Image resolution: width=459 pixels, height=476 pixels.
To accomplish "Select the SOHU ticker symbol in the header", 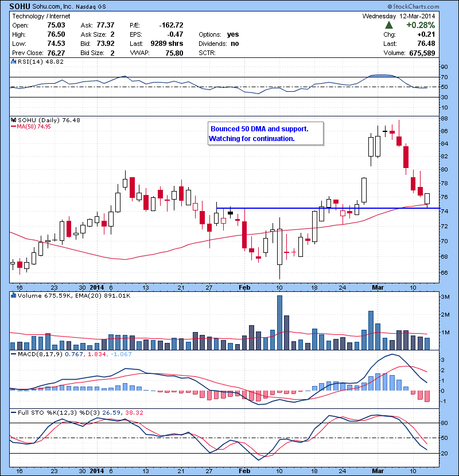I will 20,6.
